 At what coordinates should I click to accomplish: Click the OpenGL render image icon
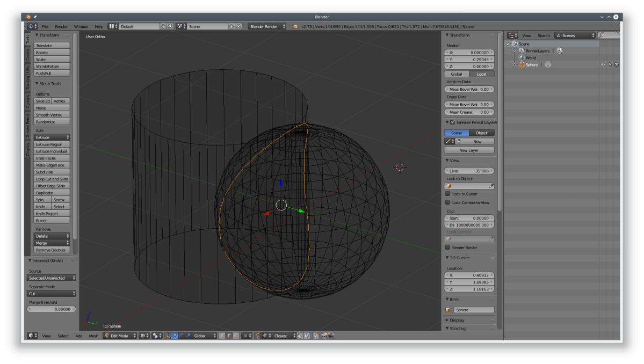pyautogui.click(x=324, y=336)
